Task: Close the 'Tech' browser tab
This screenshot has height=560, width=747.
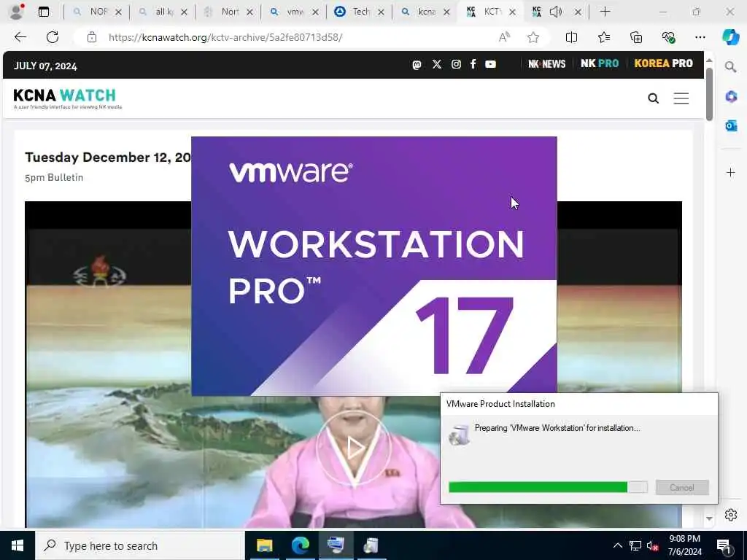Action: (x=381, y=12)
